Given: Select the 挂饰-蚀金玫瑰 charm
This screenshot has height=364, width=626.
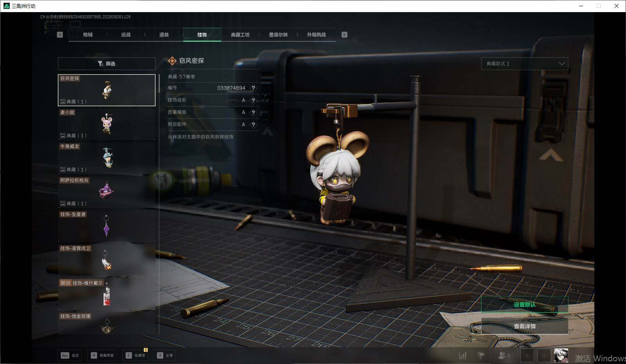Looking at the screenshot, I should (107, 323).
